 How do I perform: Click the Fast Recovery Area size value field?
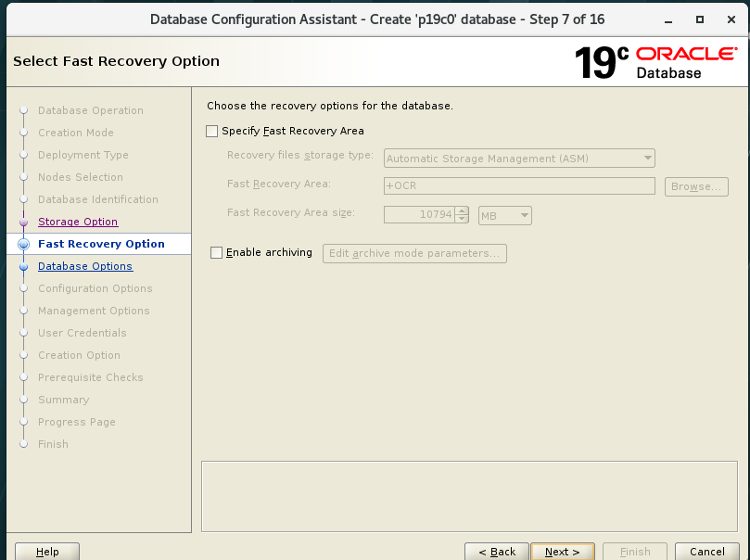click(x=419, y=215)
